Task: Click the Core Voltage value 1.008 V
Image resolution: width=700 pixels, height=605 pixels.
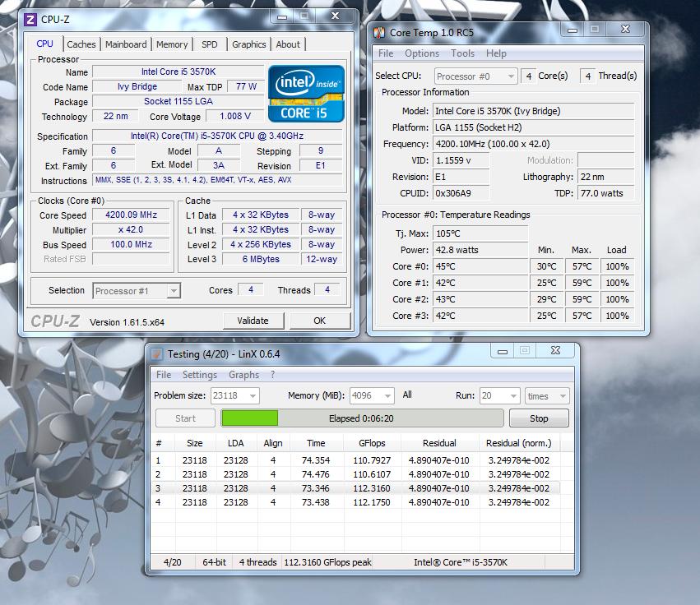Action: pyautogui.click(x=234, y=116)
